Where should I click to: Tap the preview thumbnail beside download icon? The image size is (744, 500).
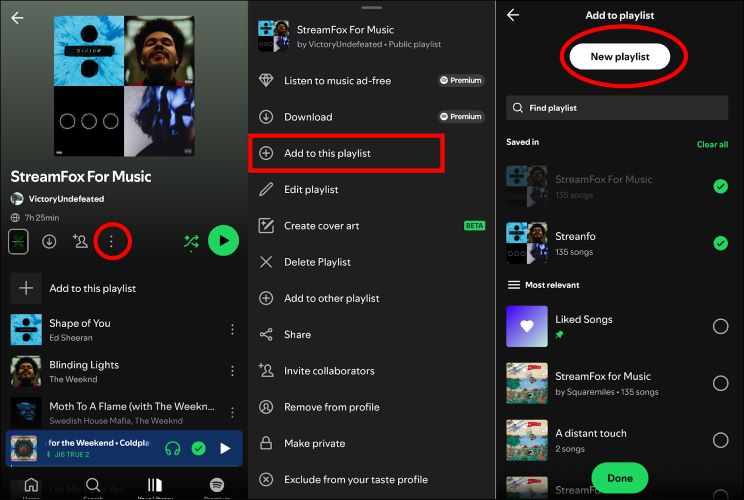[x=18, y=241]
